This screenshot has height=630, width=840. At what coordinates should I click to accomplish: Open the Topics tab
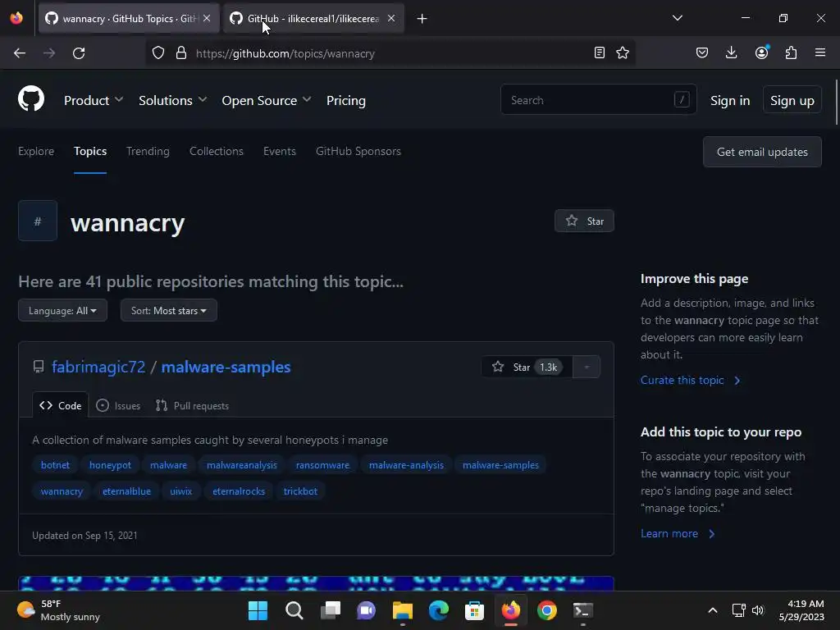90,151
